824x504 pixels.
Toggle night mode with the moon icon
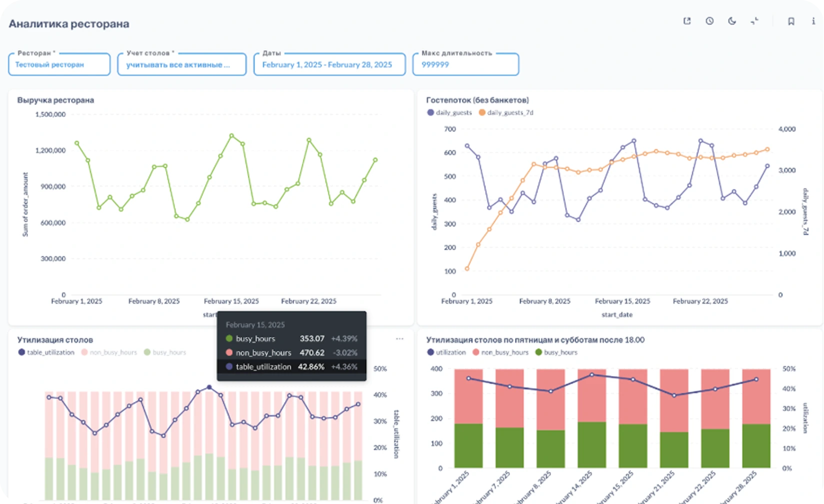(x=732, y=21)
